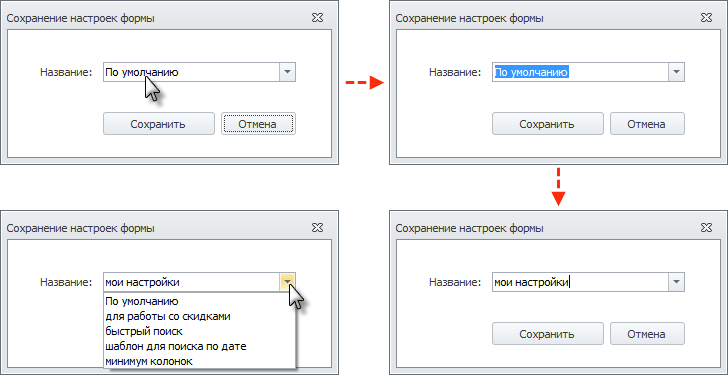Open dropdown arrow in 'мои настройки' dialog showing buttons

point(676,282)
